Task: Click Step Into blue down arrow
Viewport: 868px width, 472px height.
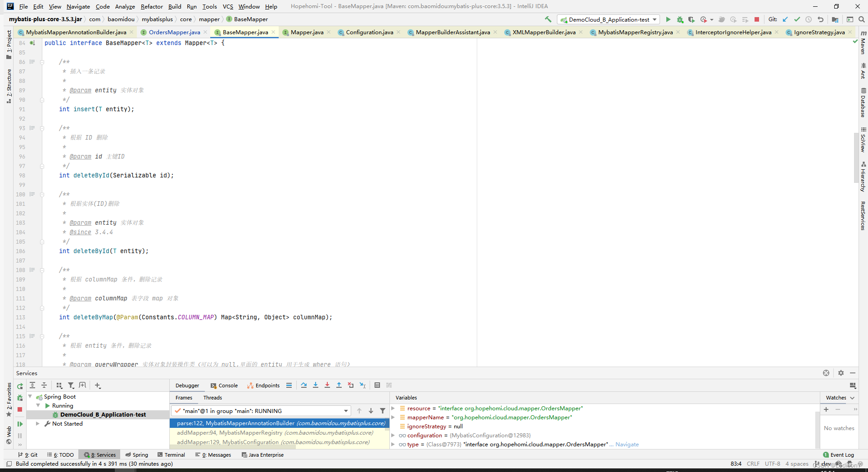Action: pos(316,385)
